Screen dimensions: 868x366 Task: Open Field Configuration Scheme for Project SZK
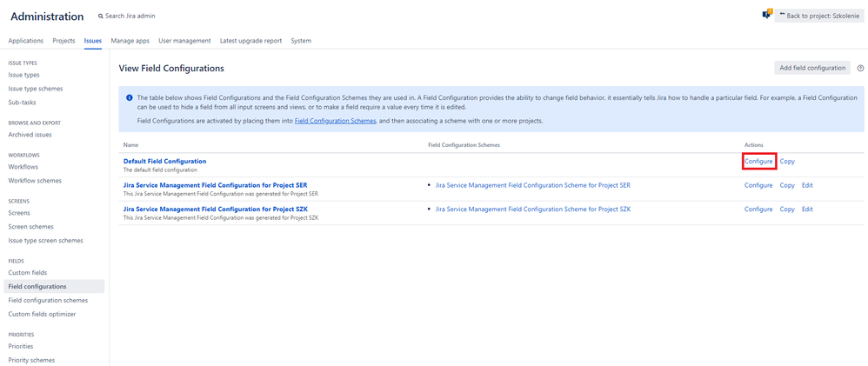(x=533, y=209)
